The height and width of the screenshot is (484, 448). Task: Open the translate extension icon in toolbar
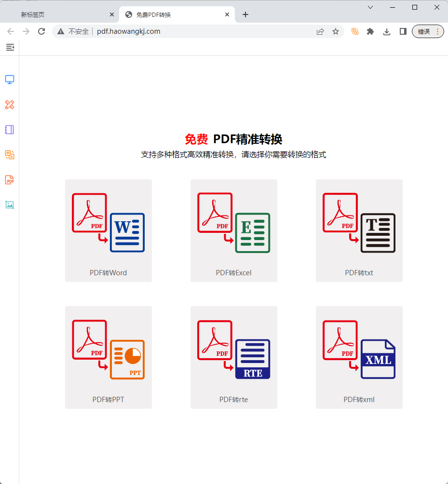pyautogui.click(x=355, y=31)
